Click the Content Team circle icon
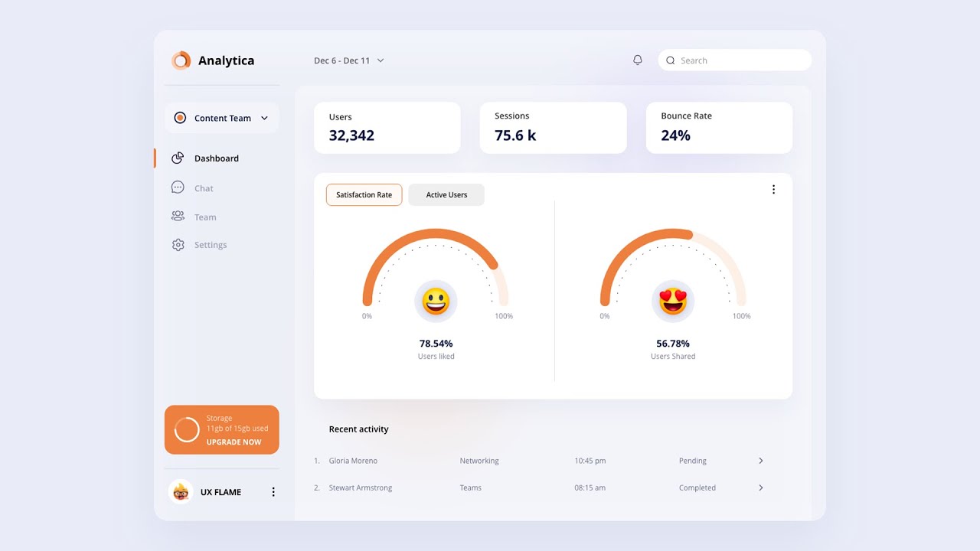The image size is (980, 551). (x=180, y=118)
